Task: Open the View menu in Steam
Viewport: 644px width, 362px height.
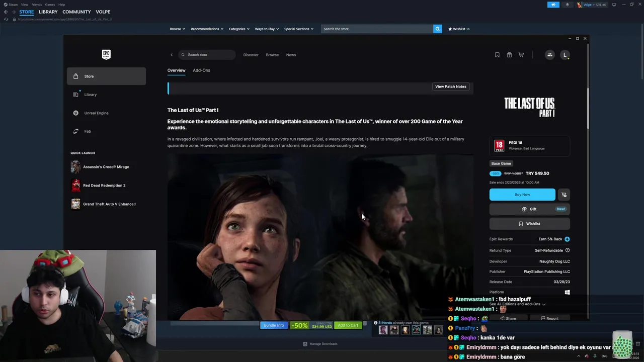Action: click(x=25, y=5)
